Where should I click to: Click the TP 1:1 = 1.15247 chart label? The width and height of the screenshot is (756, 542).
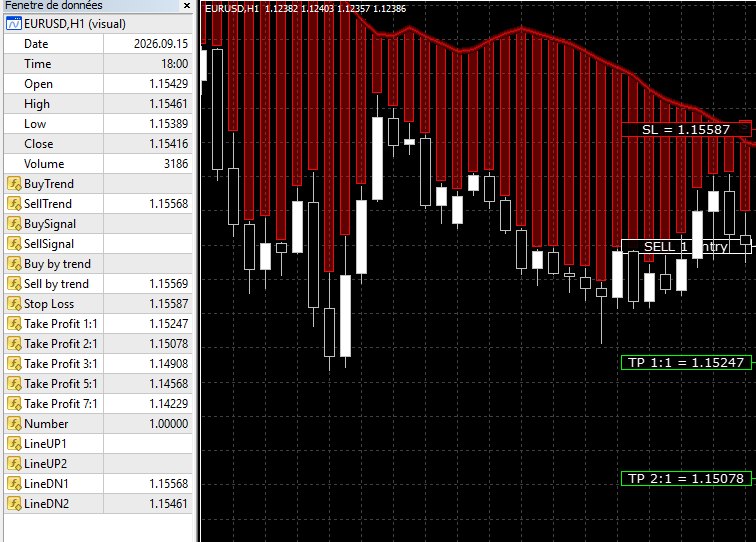pyautogui.click(x=686, y=363)
